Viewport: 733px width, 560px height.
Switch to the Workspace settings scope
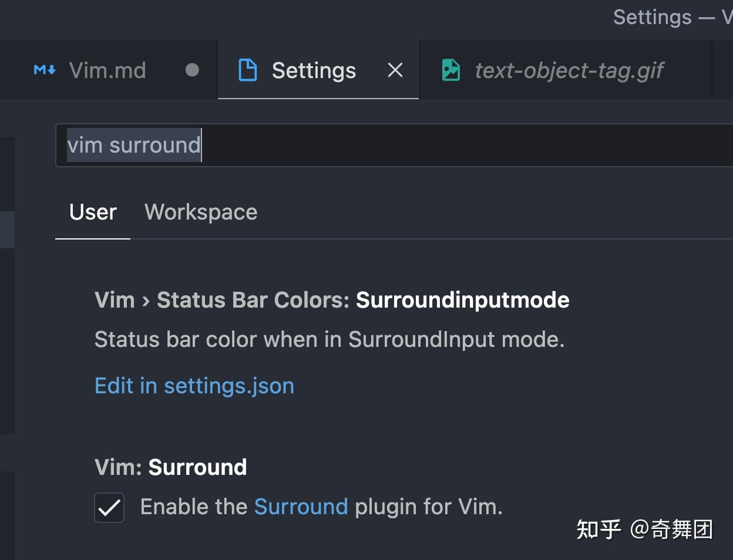tap(200, 212)
